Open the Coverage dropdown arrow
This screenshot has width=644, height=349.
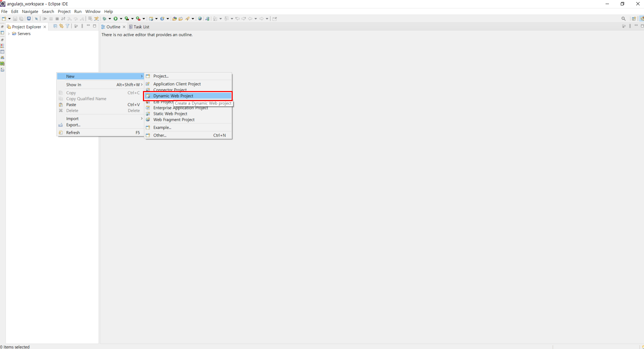132,19
